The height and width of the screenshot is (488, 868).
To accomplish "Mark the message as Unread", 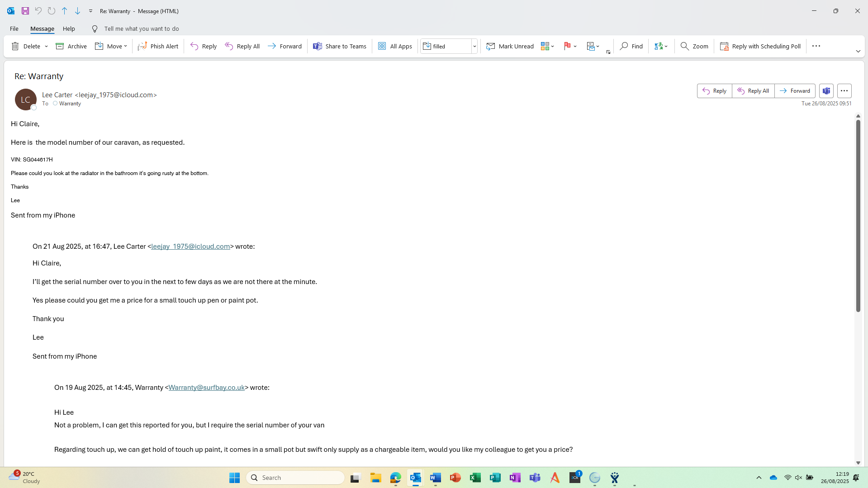I will tap(510, 46).
